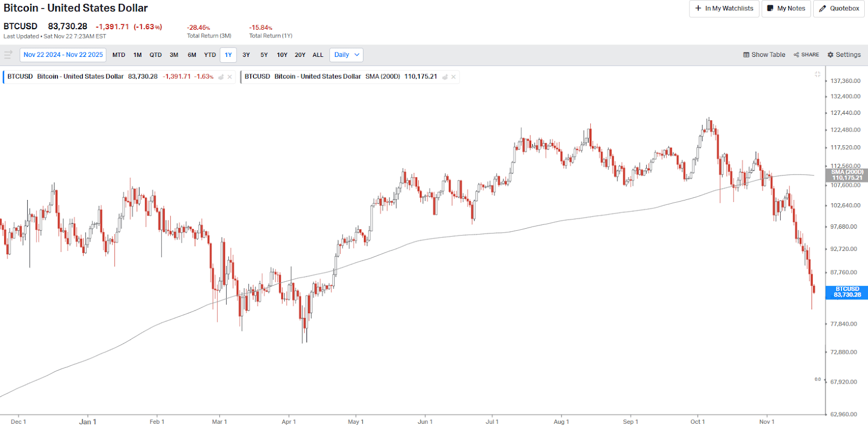868x427 pixels.
Task: Select the 3M time range
Action: click(x=174, y=55)
